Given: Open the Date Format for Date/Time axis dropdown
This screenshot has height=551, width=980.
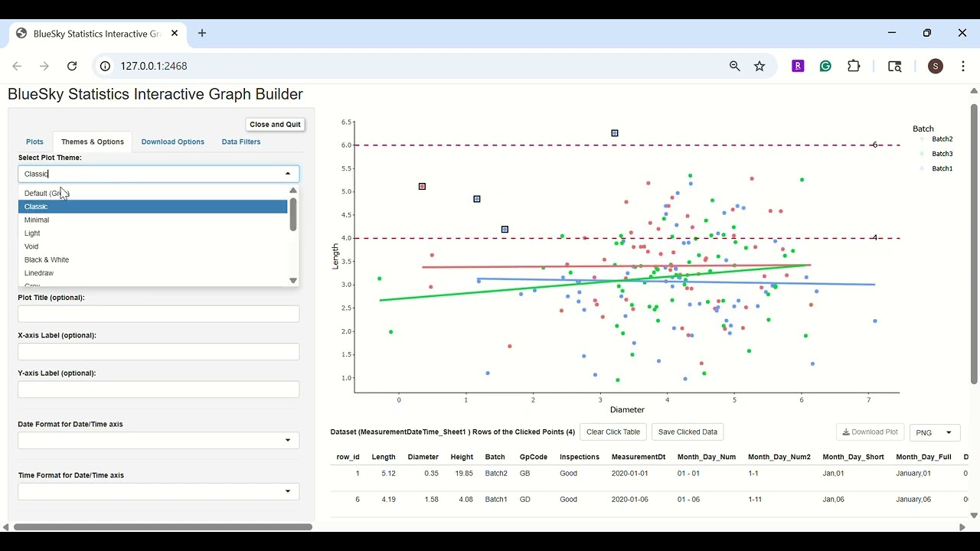Looking at the screenshot, I should (158, 441).
